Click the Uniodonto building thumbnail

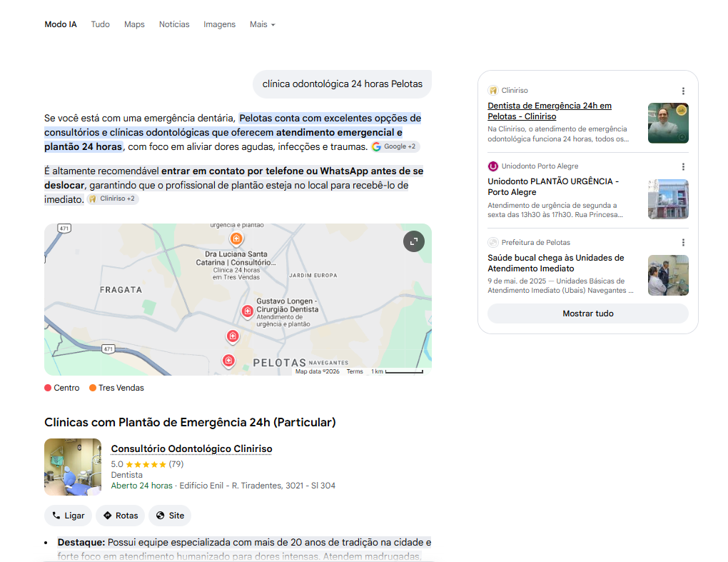click(x=668, y=199)
